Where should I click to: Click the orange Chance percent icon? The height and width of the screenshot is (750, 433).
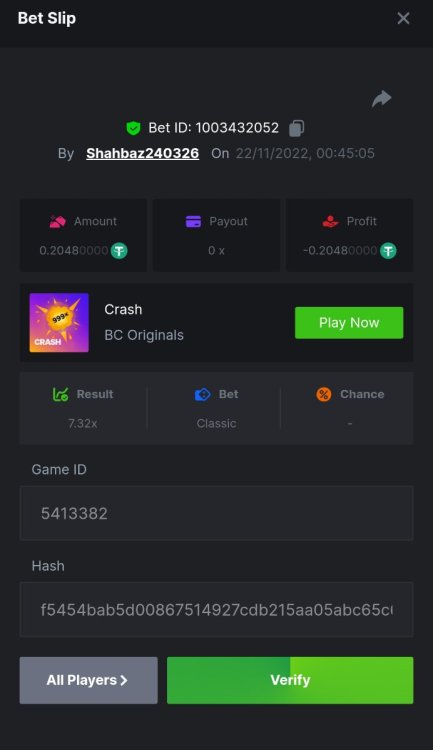coord(324,394)
